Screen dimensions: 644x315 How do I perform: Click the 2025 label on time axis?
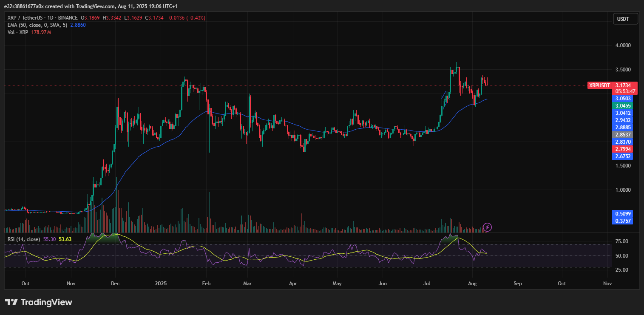click(161, 283)
